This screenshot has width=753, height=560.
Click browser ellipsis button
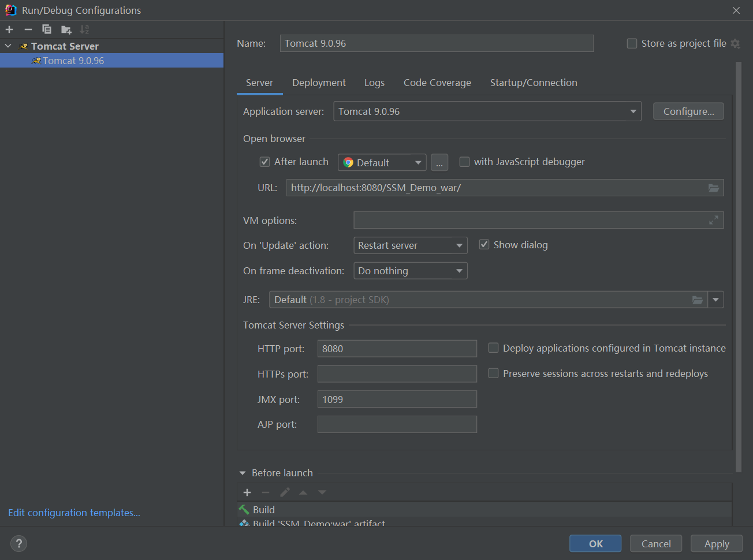pos(439,163)
